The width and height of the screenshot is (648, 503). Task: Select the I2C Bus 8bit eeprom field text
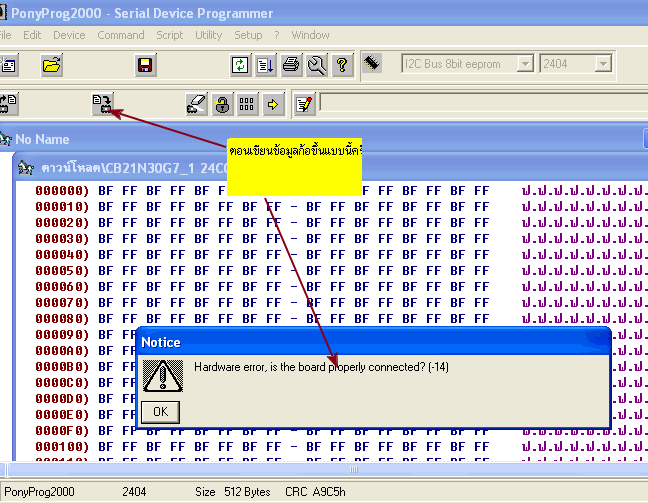pyautogui.click(x=453, y=64)
